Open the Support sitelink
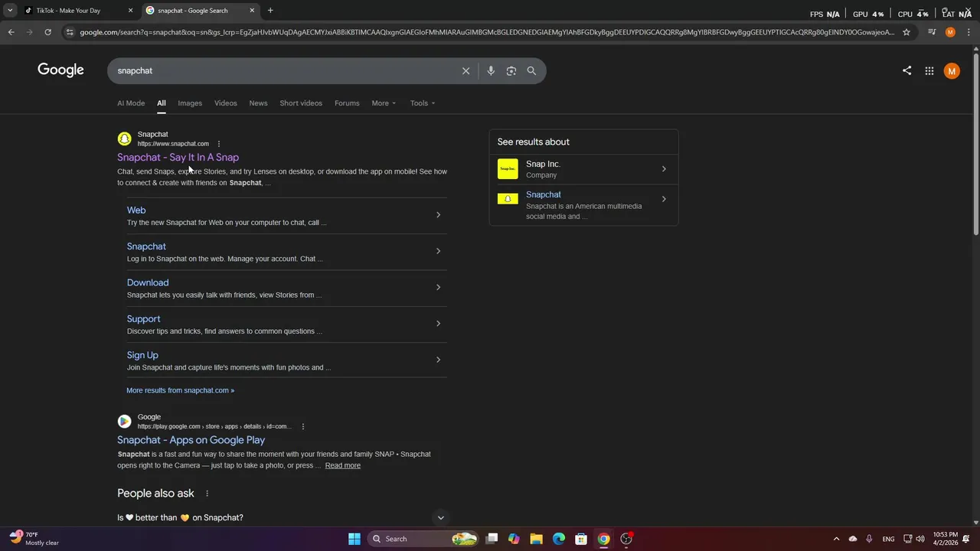This screenshot has height=551, width=980. (x=143, y=319)
